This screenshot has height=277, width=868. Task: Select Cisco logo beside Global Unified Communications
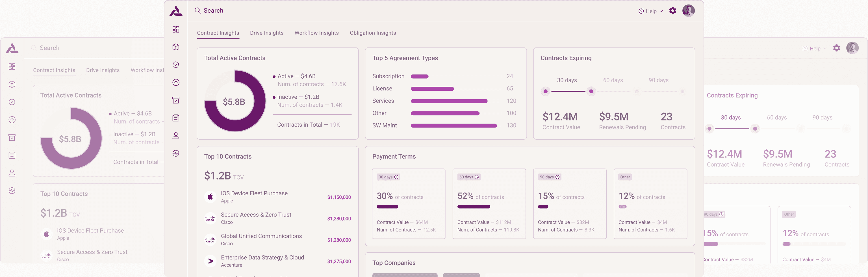coord(210,240)
